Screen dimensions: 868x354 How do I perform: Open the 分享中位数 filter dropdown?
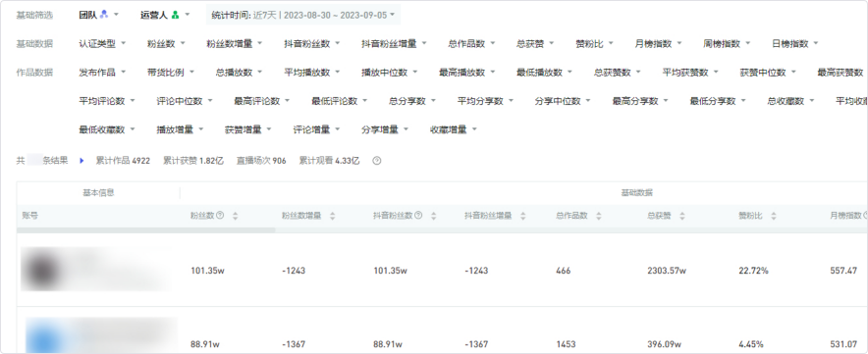coord(563,101)
